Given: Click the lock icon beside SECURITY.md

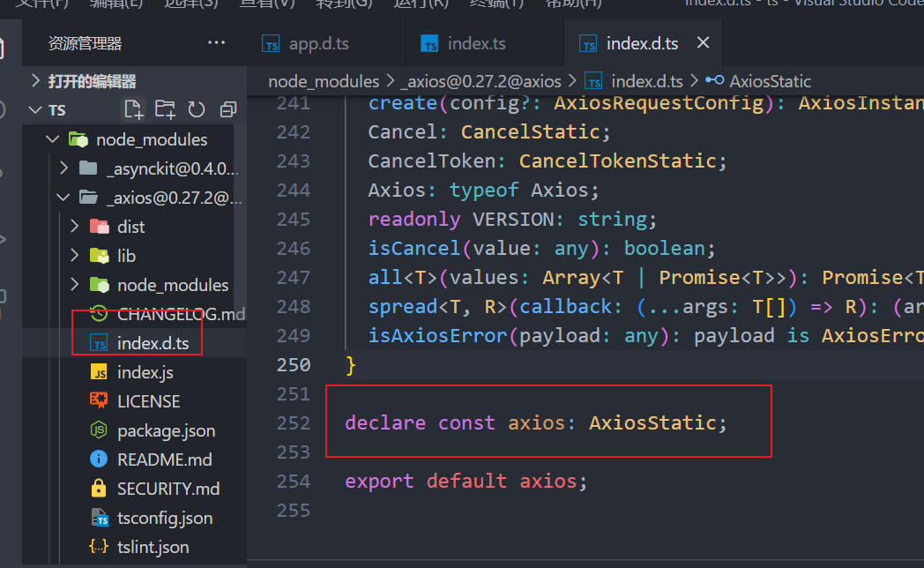Looking at the screenshot, I should click(99, 488).
